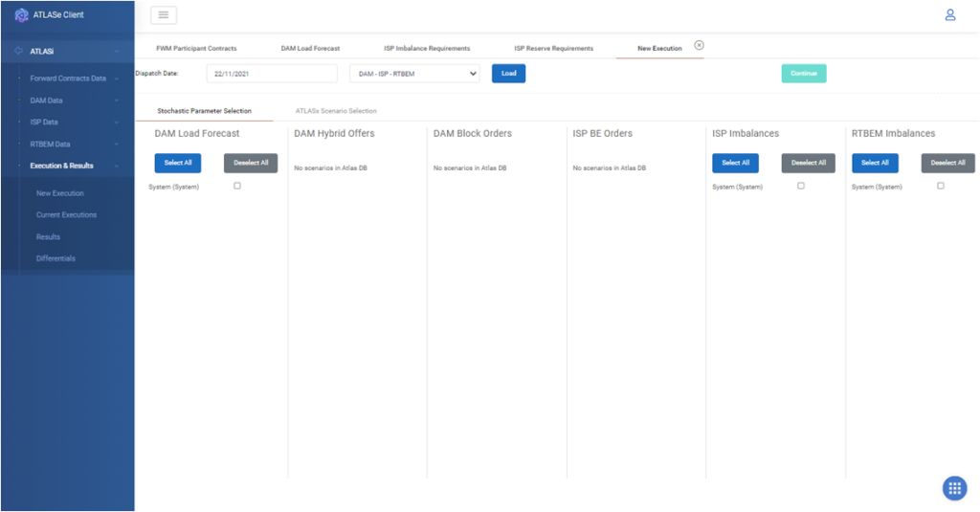Click the Dispatch Date input field
980x512 pixels.
coord(272,74)
